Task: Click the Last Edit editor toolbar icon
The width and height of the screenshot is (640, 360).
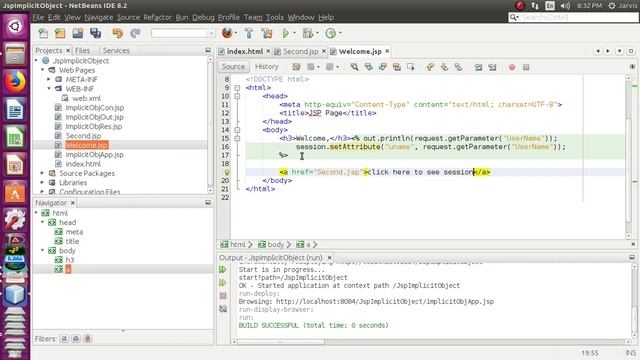Action: (x=296, y=67)
